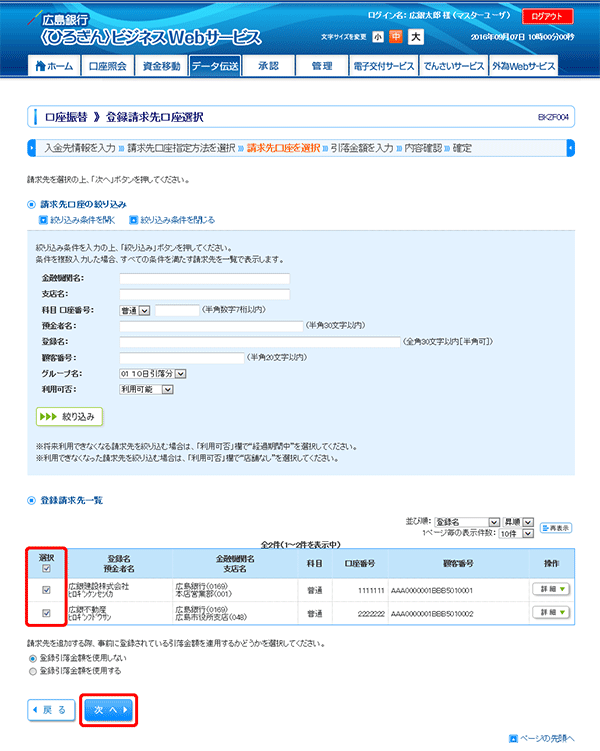Image resolution: width=600 pixels, height=751 pixels.
Task: Toggle checkbox for 広銀建設株式会社 row
Action: click(x=46, y=590)
